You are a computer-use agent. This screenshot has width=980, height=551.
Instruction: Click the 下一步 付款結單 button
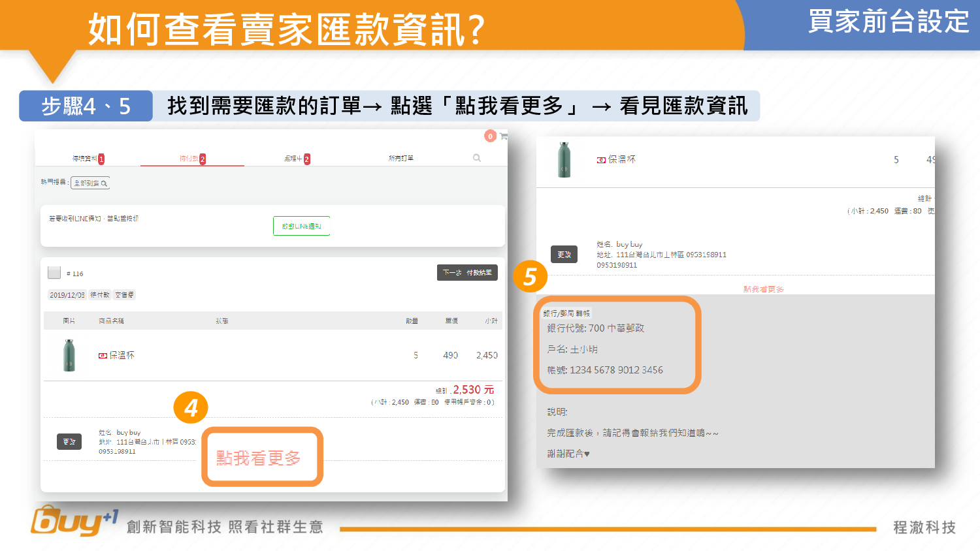coord(467,273)
